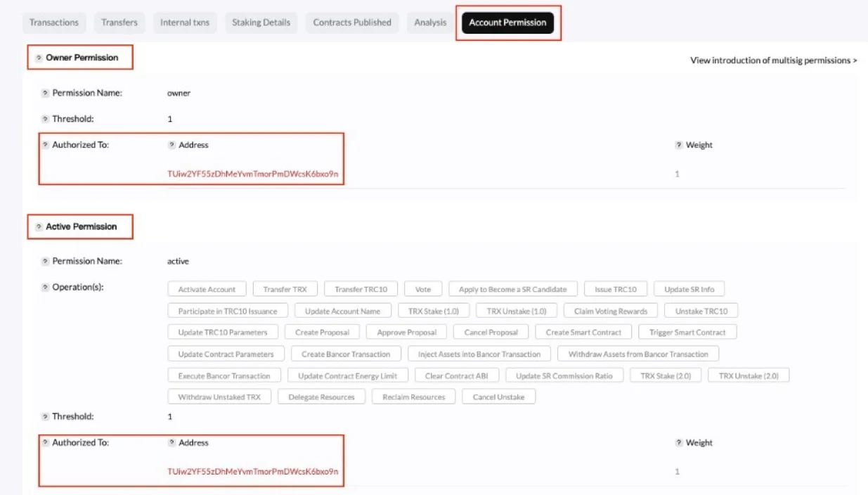Click help icon beside active Threshold label

tap(46, 417)
